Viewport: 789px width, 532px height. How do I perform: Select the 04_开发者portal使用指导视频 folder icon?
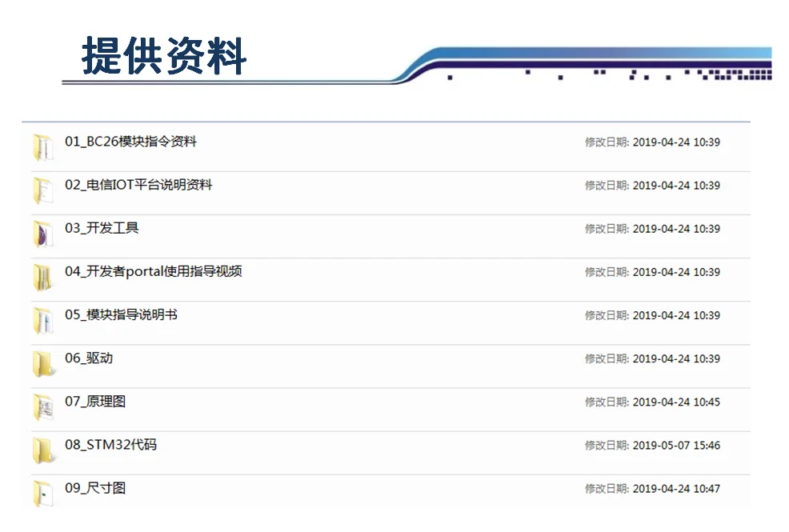click(43, 277)
